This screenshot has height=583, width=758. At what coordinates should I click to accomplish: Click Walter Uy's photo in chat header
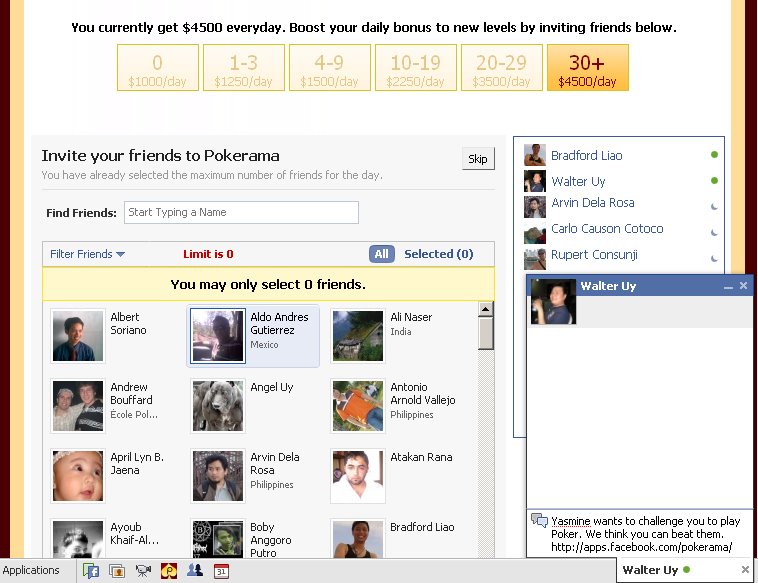[554, 301]
